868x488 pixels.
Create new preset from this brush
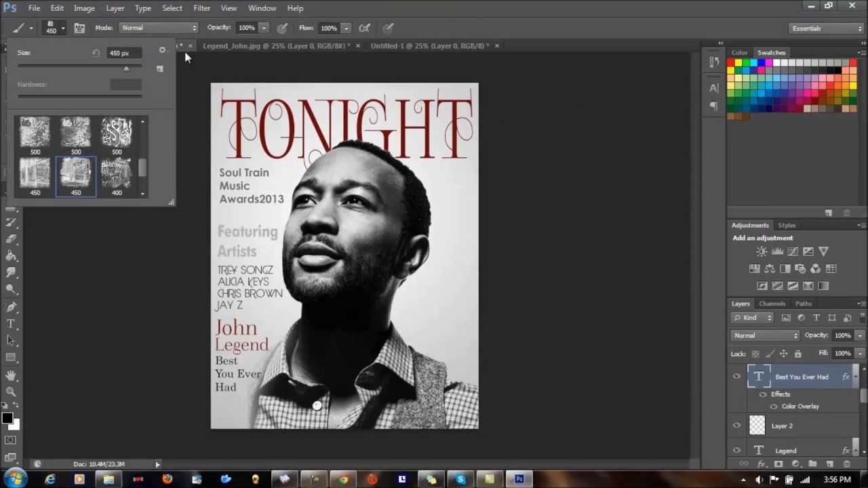click(160, 68)
